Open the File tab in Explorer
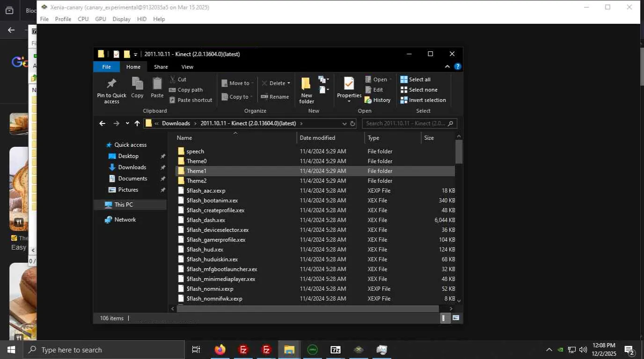 [x=106, y=67]
